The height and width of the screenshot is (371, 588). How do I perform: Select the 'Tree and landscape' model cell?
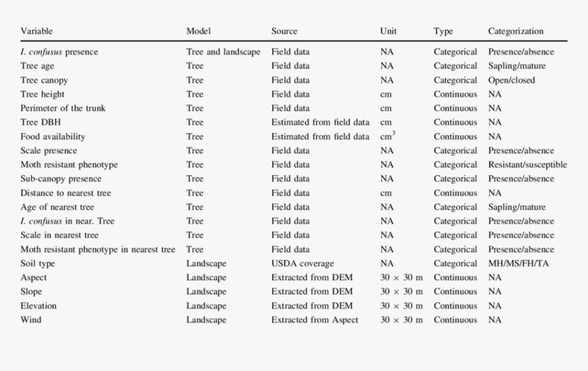[223, 52]
